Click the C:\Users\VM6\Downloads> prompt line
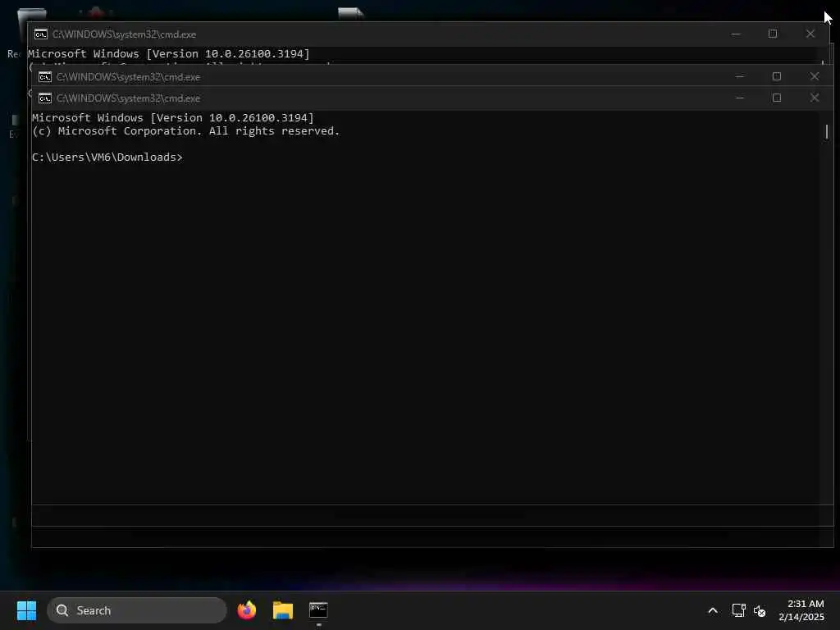This screenshot has width=840, height=630. (x=107, y=157)
